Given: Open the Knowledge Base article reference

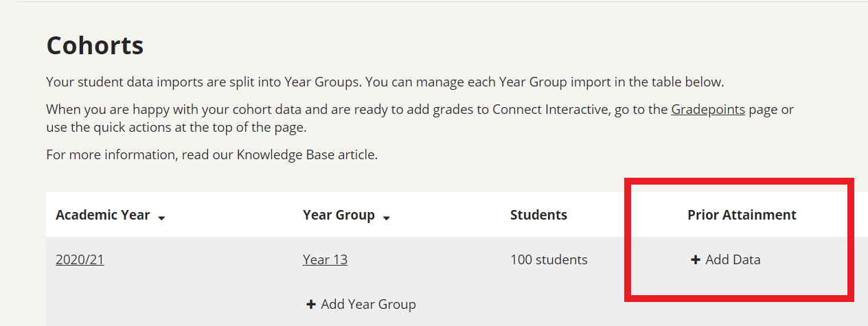Looking at the screenshot, I should [x=306, y=154].
